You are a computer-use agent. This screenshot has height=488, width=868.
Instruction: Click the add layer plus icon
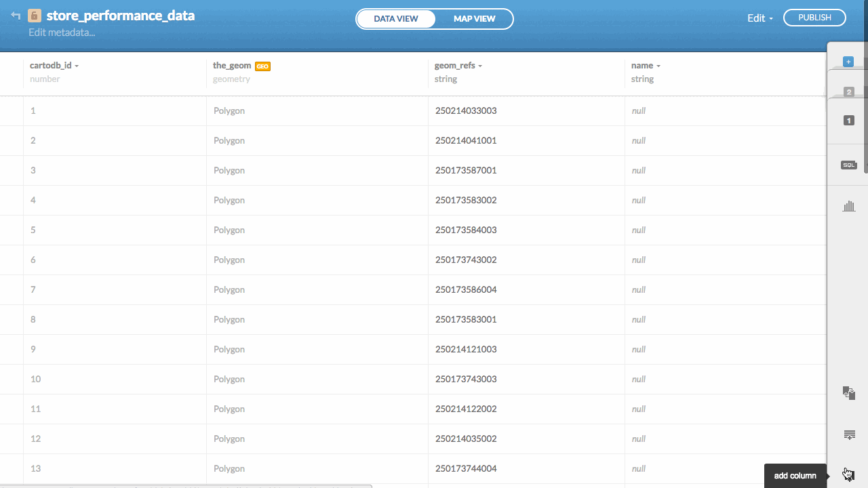click(848, 62)
